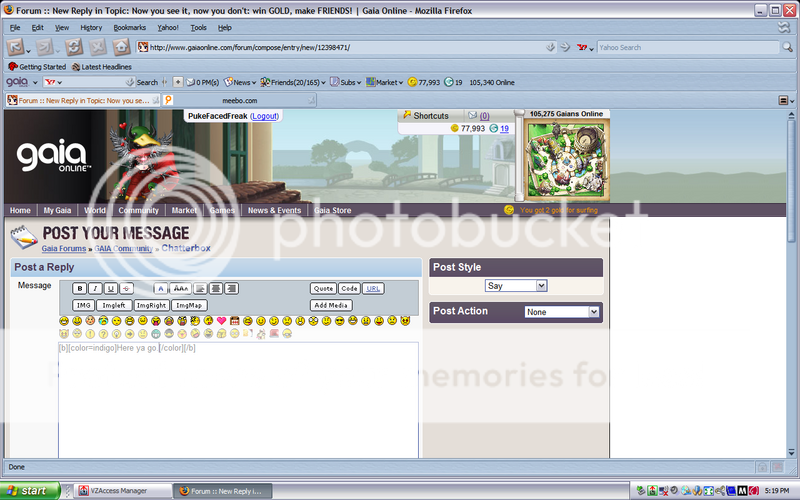The width and height of the screenshot is (800, 500).
Task: Click the Yahoo search magnifier icon
Action: click(788, 47)
